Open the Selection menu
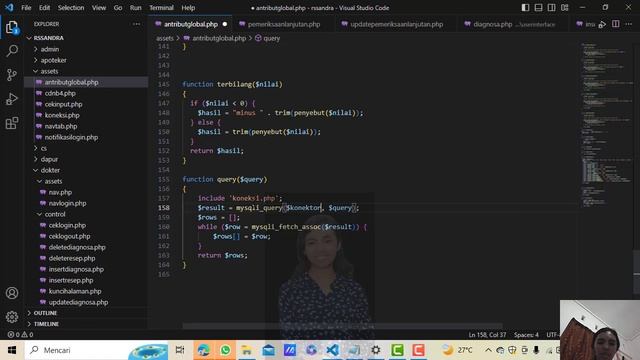The image size is (640, 360). click(71, 8)
